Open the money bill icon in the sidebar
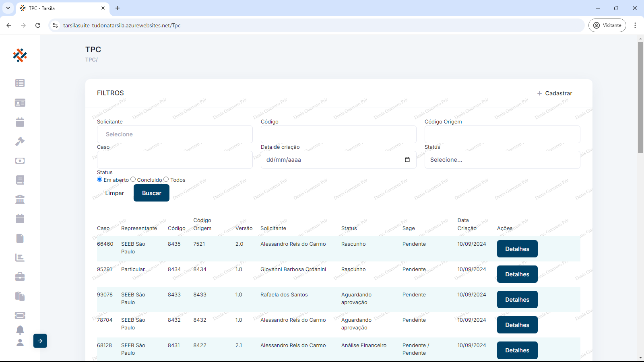 pos(20,160)
